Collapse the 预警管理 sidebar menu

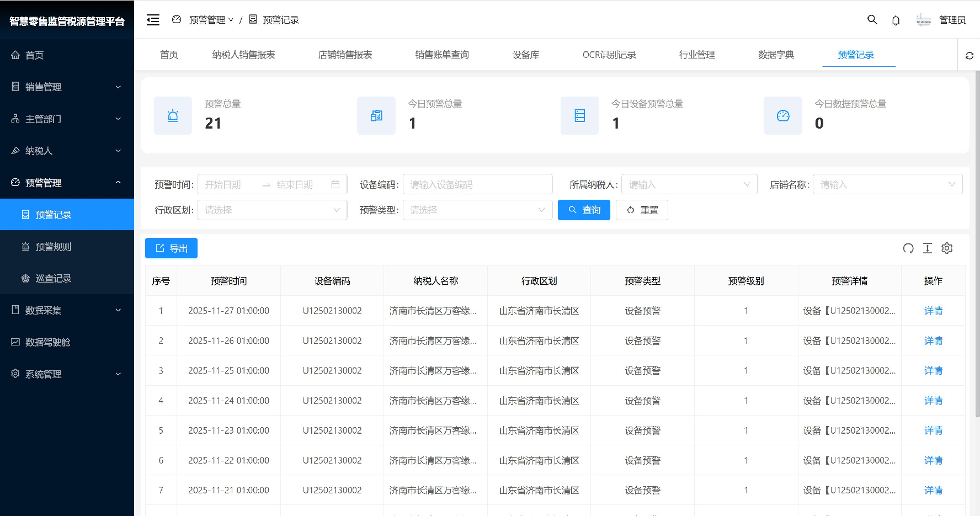tap(67, 183)
